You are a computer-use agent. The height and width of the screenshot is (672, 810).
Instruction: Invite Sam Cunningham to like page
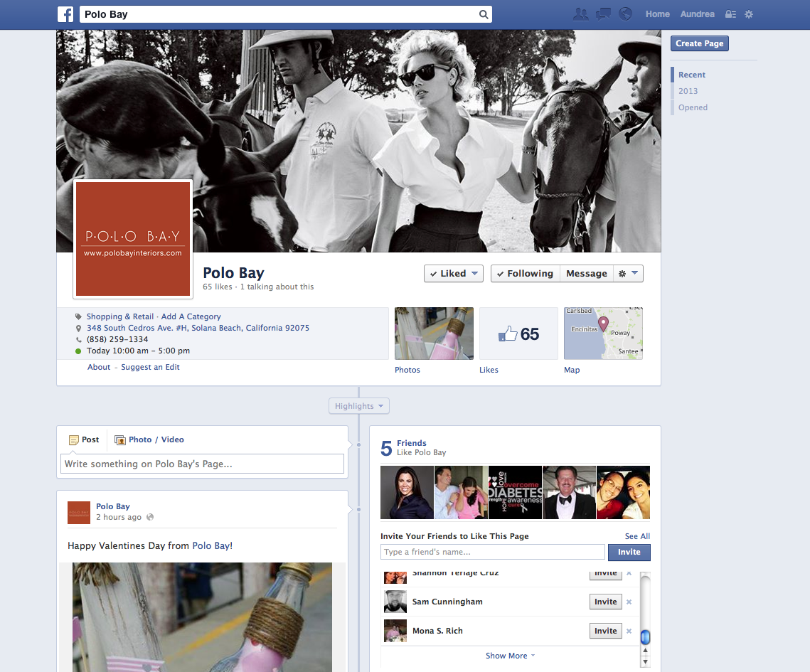pos(605,602)
